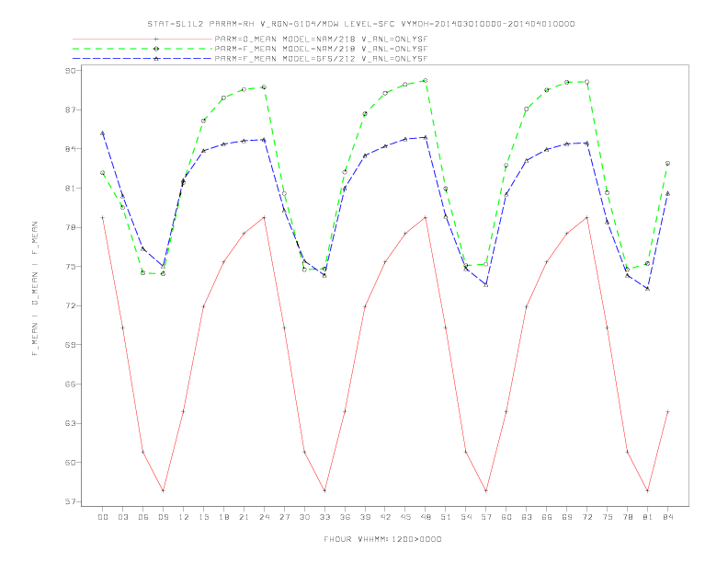Click the solid red legend line sample

142,39
